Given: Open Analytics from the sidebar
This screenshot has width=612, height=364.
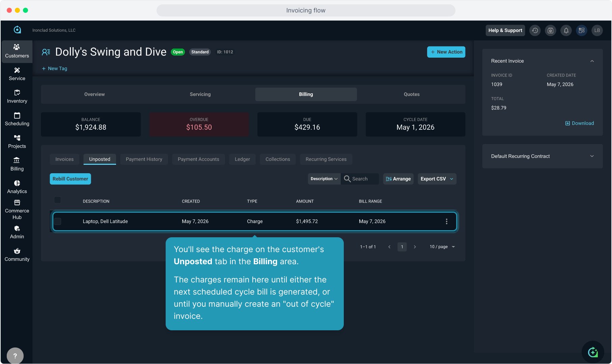Looking at the screenshot, I should [x=17, y=187].
